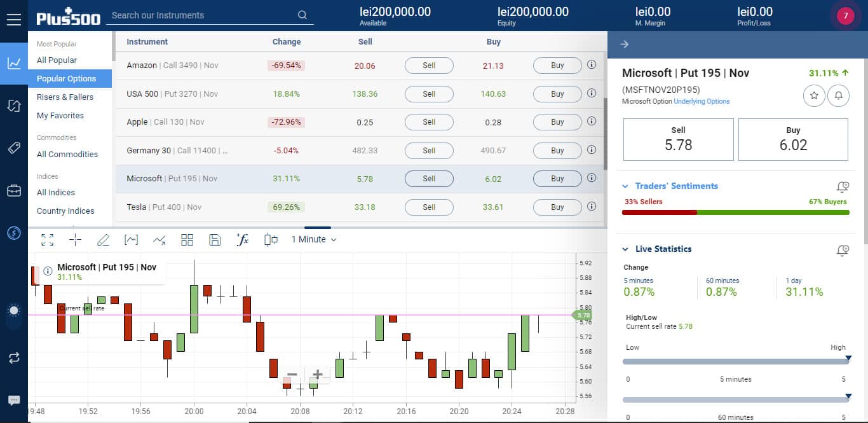Buy Tesla Put 400 Nov option
Screen dimensions: 868x423
point(557,207)
